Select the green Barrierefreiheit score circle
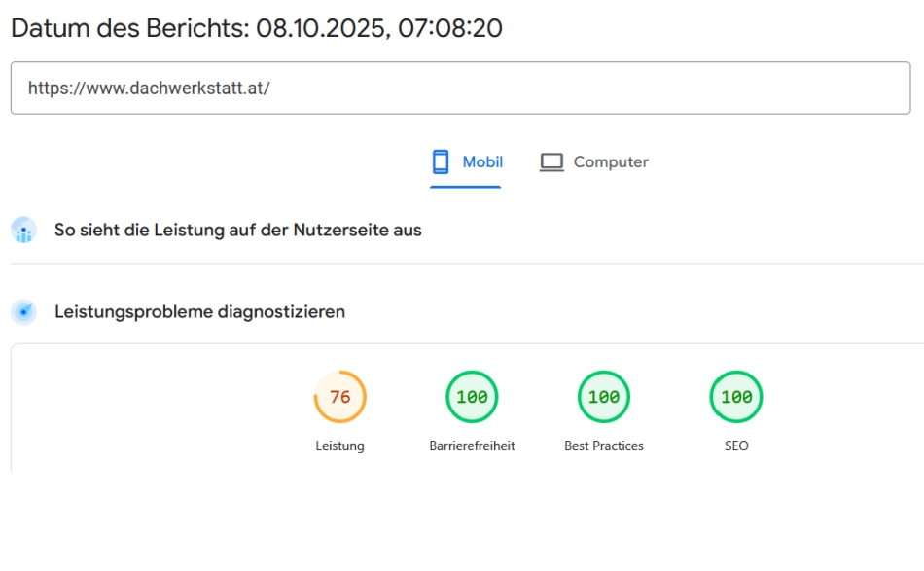 [x=472, y=396]
